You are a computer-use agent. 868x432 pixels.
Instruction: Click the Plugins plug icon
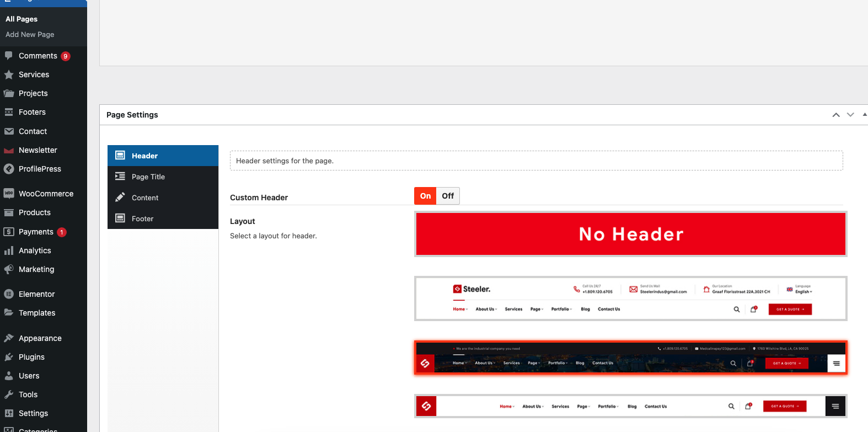click(9, 357)
